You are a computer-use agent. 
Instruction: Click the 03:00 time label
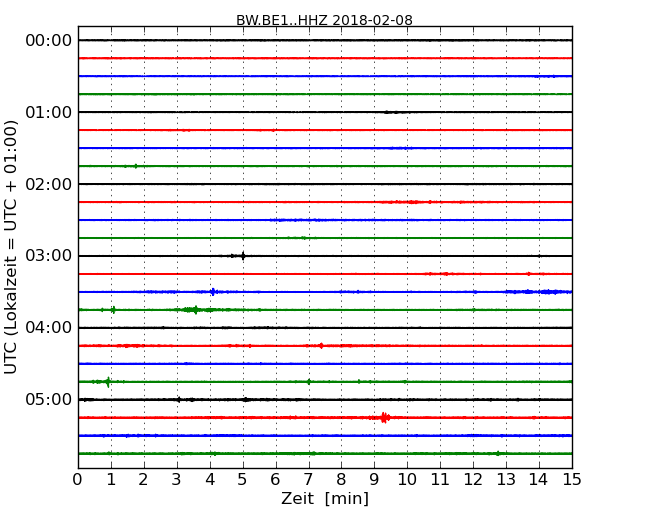coord(49,256)
